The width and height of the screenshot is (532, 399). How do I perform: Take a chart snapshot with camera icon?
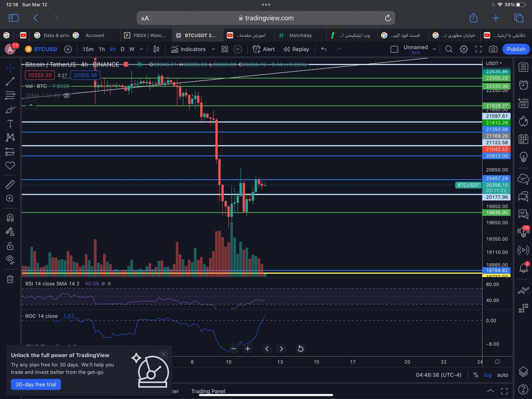[x=493, y=49]
